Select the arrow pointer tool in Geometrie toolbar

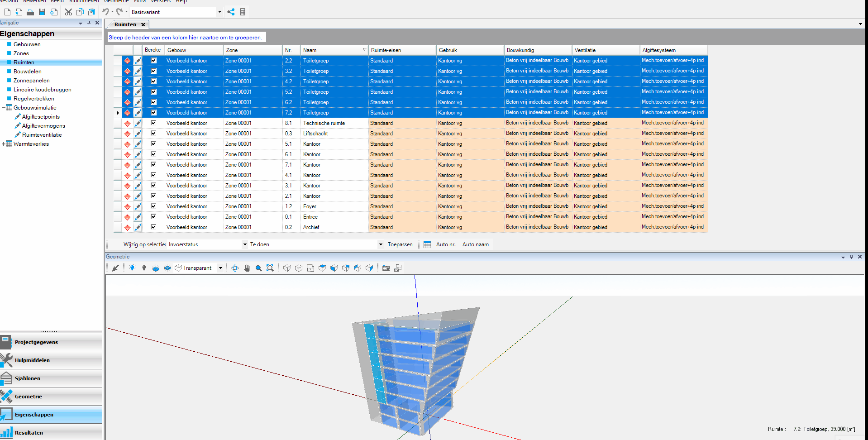(115, 268)
